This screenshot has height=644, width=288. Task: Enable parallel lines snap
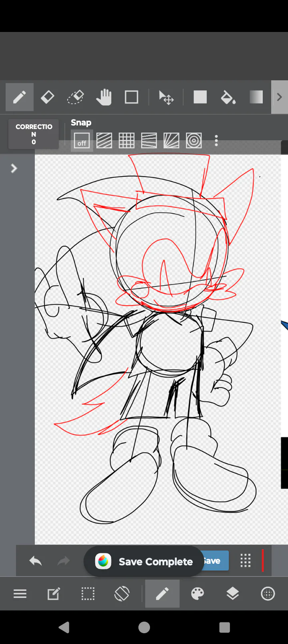[x=104, y=141]
